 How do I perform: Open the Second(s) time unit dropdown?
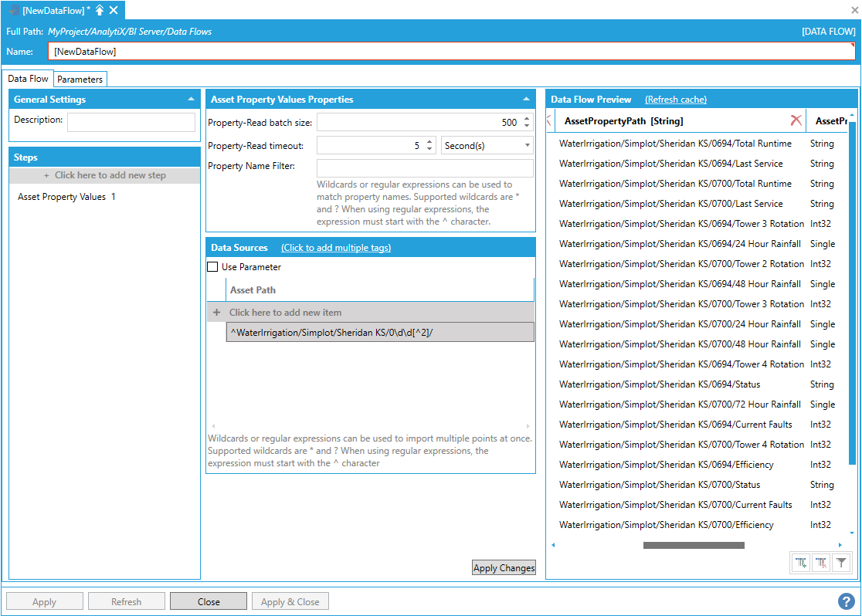487,145
